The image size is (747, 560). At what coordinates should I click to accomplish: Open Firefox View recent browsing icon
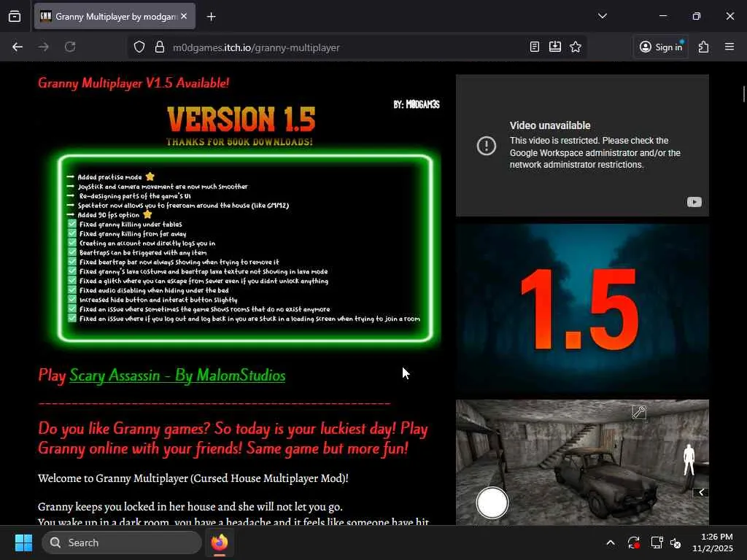pyautogui.click(x=15, y=17)
